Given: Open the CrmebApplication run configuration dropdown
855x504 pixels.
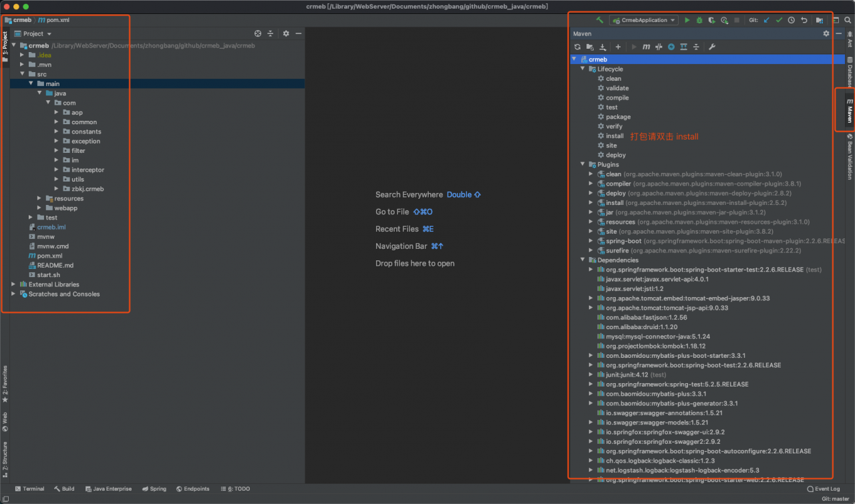Looking at the screenshot, I should 644,20.
